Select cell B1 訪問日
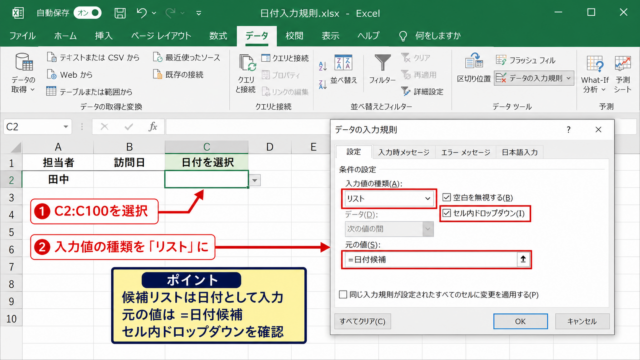 pos(129,162)
